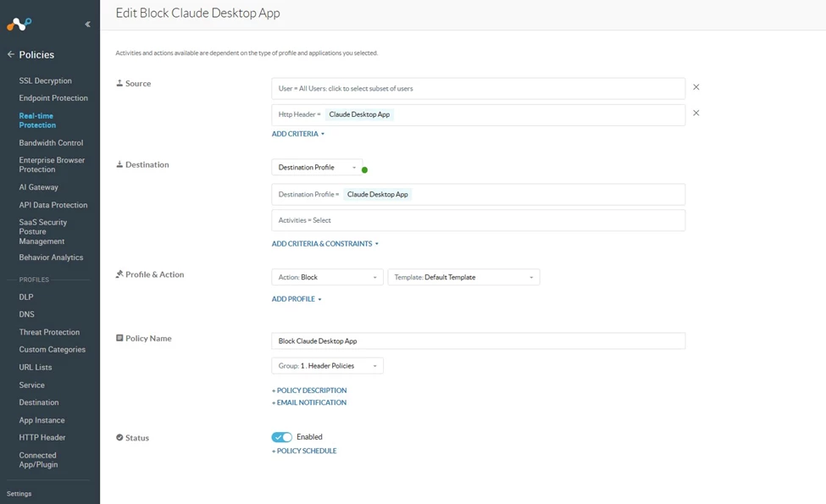Click the User = All Users source field
This screenshot has height=504, width=826.
tap(479, 88)
